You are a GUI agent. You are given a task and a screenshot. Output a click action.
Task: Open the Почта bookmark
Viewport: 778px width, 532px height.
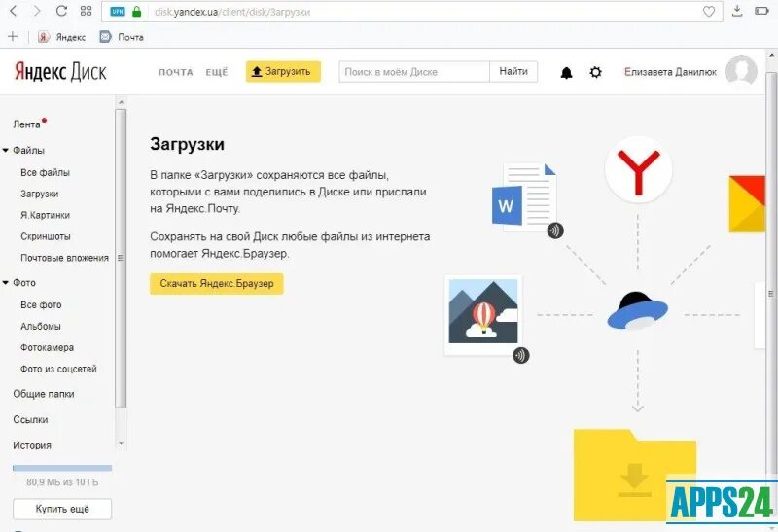point(121,37)
